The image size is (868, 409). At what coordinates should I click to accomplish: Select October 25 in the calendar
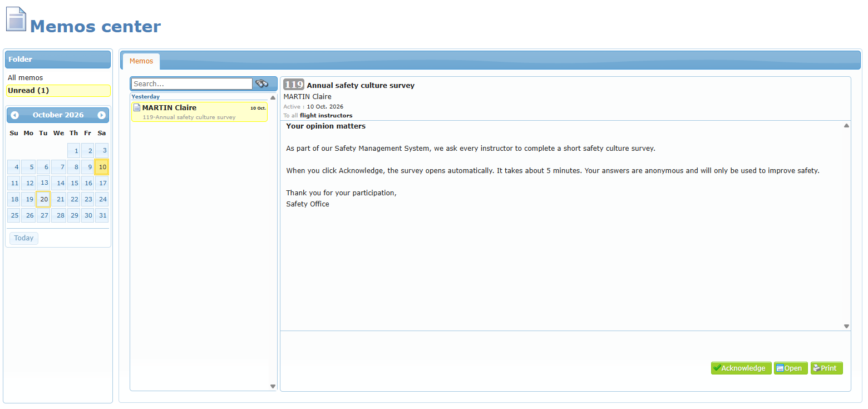[x=14, y=215]
